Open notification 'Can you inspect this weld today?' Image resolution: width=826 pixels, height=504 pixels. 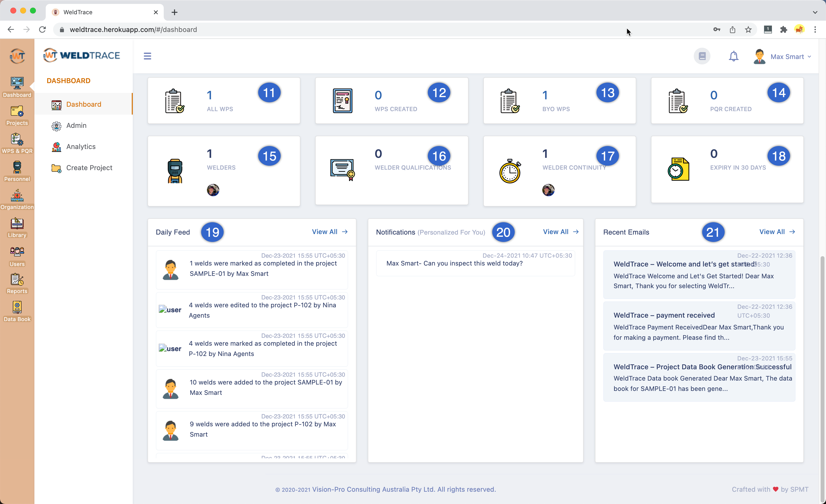pos(475,263)
